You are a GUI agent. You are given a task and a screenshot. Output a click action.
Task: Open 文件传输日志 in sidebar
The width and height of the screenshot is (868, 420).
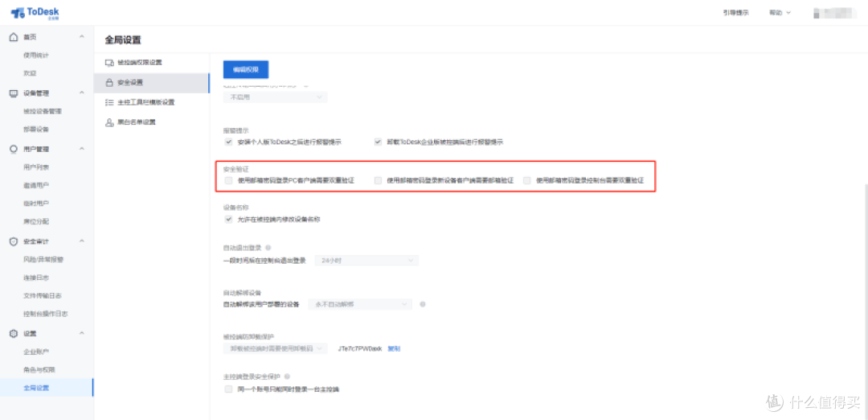pyautogui.click(x=43, y=296)
